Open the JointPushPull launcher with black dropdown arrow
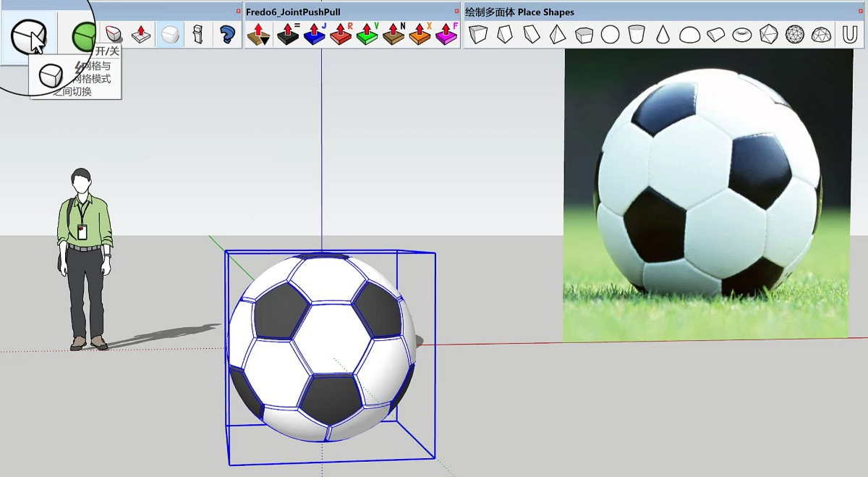 [259, 34]
